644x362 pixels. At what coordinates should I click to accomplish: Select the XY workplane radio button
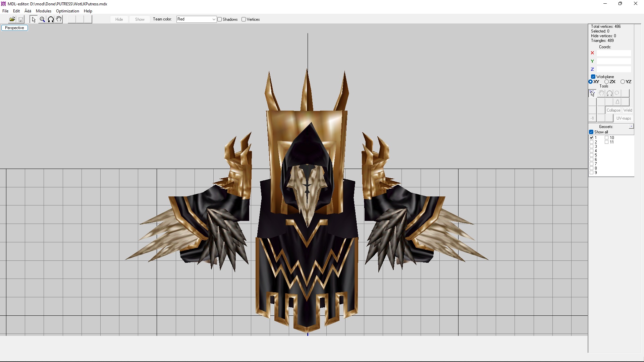tap(591, 82)
